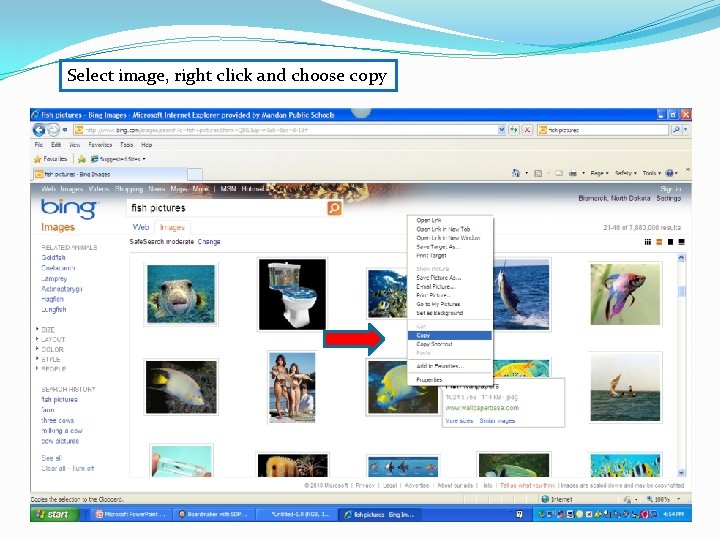Screen dimensions: 720x540
Task: Click the Read Mail icon in command bar
Action: pyautogui.click(x=559, y=173)
